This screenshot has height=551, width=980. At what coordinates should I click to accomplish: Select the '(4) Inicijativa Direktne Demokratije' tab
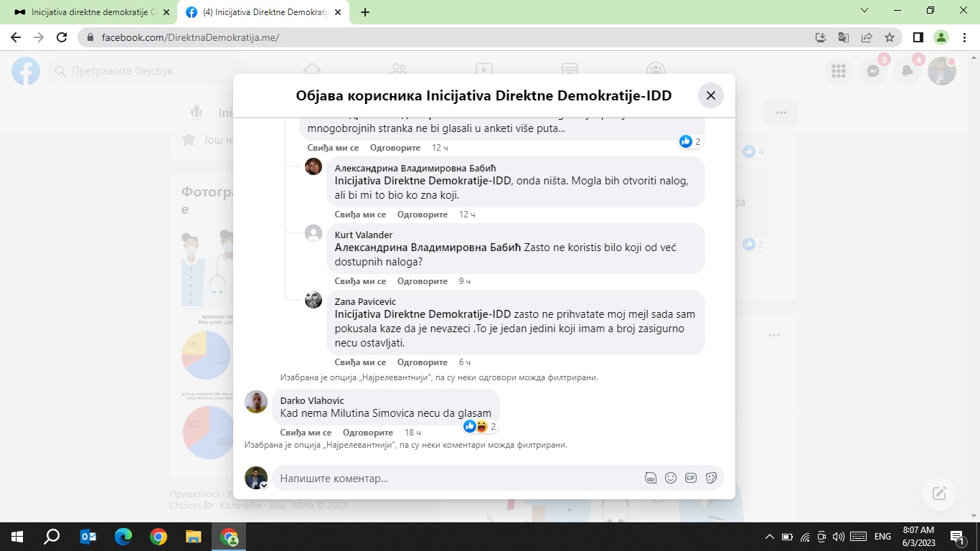[x=264, y=12]
